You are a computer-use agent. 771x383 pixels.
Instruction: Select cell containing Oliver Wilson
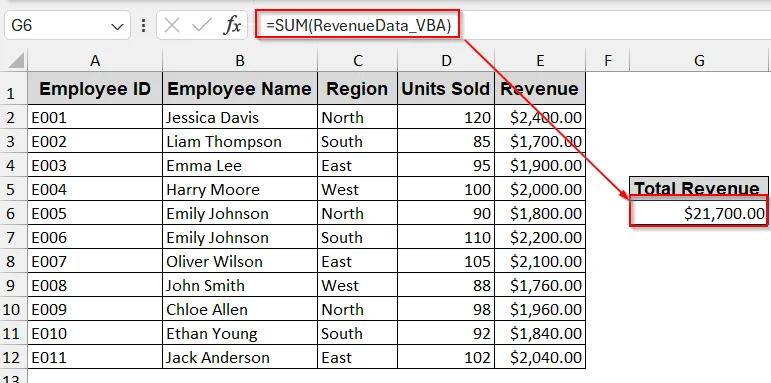click(240, 261)
